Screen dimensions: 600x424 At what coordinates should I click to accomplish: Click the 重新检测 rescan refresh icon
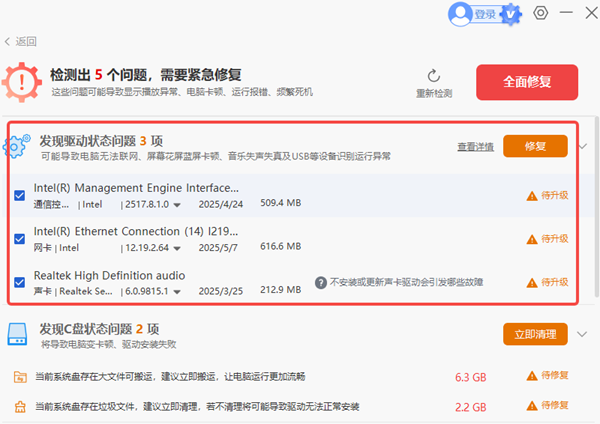434,76
